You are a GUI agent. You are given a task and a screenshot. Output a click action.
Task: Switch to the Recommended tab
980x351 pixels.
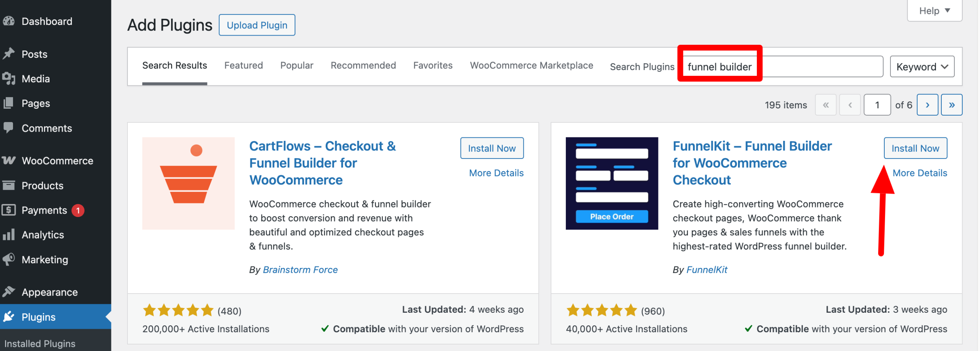[363, 65]
